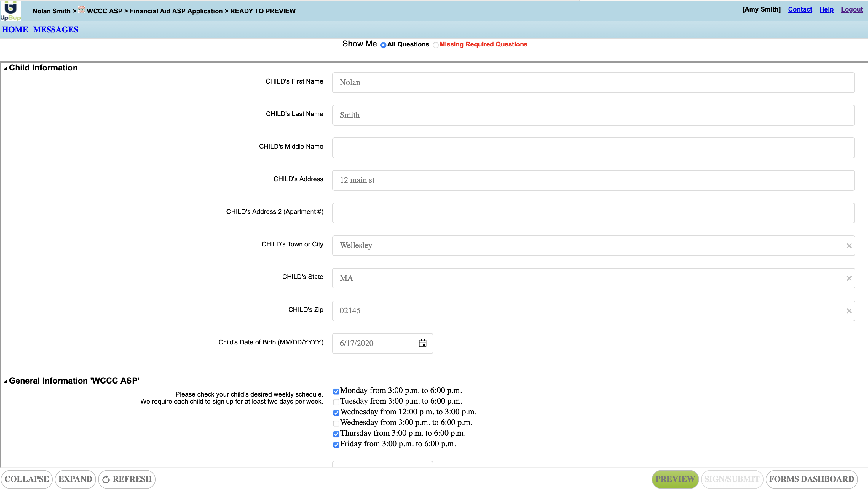The width and height of the screenshot is (868, 491).
Task: Check Tuesday 3:00 p.m. to 6:00 p.m.
Action: 336,402
